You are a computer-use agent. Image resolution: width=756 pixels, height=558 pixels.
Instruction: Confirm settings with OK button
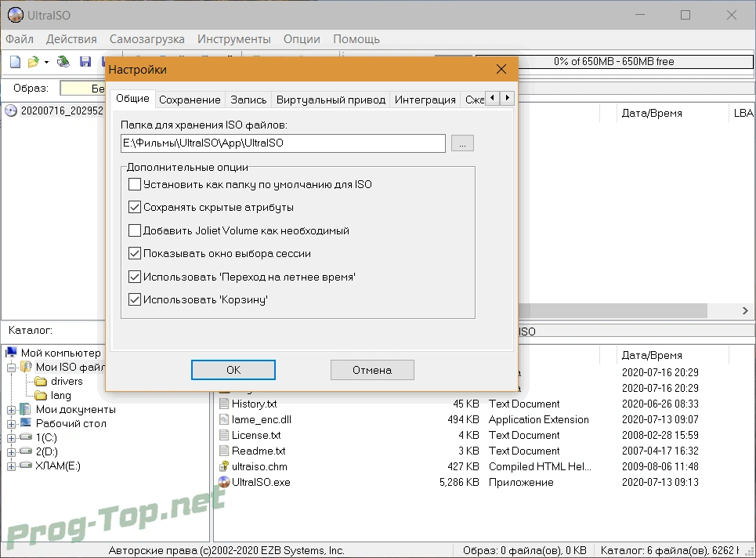(x=233, y=370)
